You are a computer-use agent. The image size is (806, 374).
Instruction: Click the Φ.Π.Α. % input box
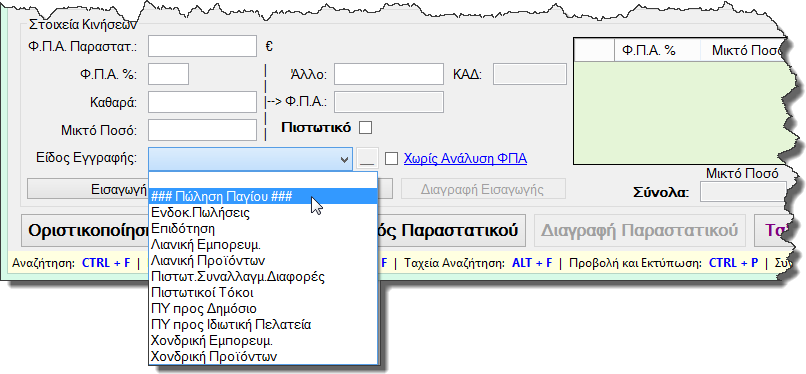[169, 74]
